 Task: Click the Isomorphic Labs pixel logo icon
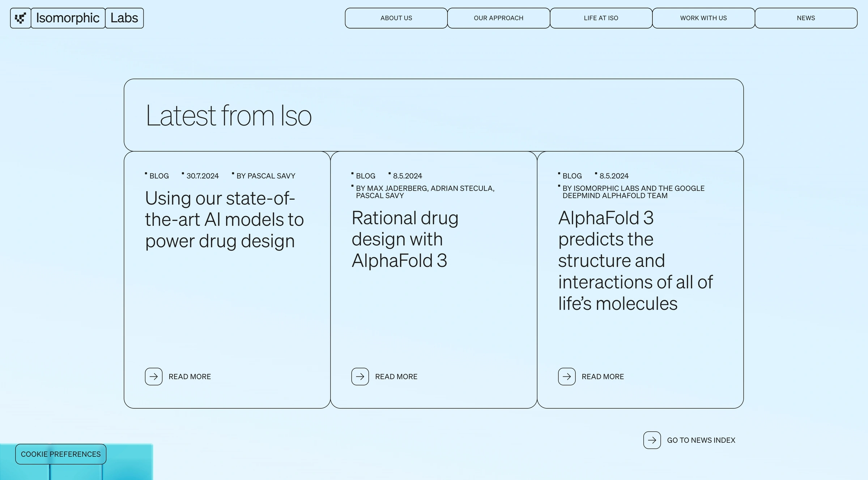point(21,18)
